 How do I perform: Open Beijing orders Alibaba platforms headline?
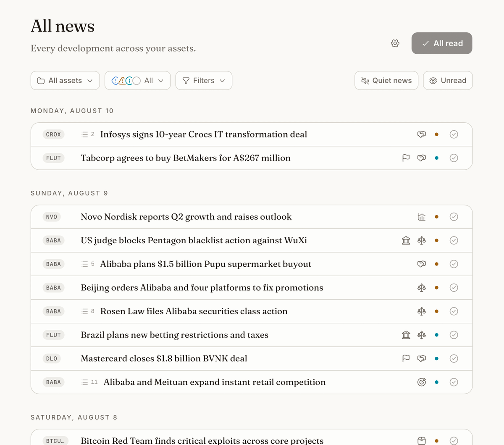pyautogui.click(x=202, y=287)
